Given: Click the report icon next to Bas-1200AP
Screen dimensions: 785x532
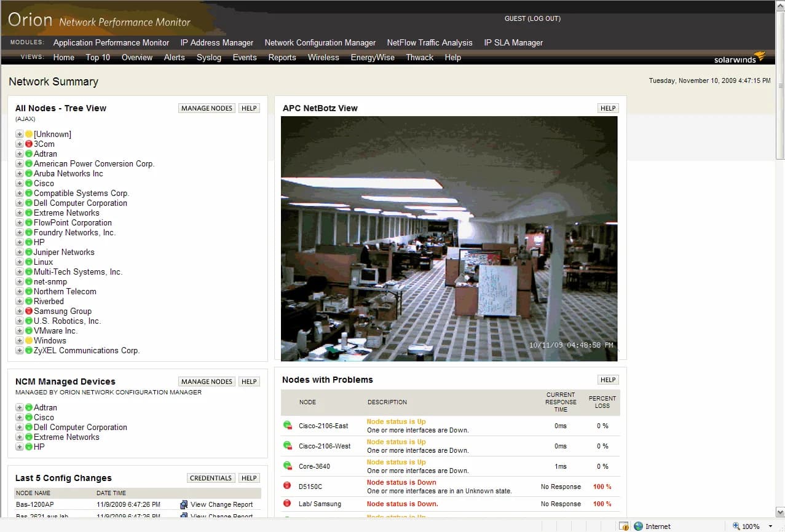Looking at the screenshot, I should [184, 504].
